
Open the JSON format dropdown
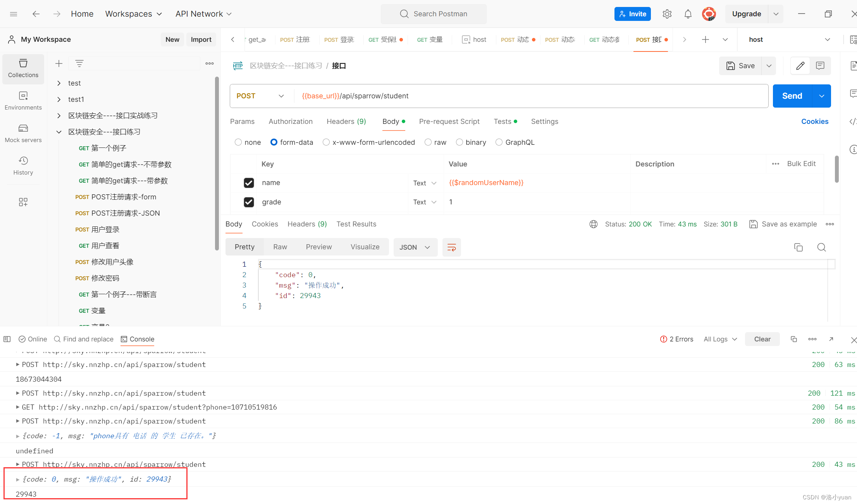415,247
